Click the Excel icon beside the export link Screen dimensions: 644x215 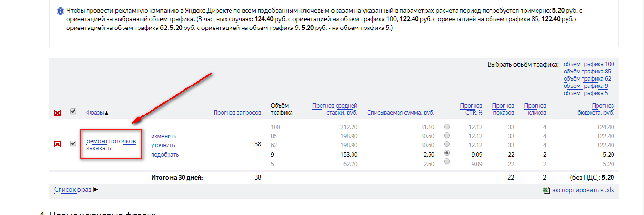[x=546, y=190]
